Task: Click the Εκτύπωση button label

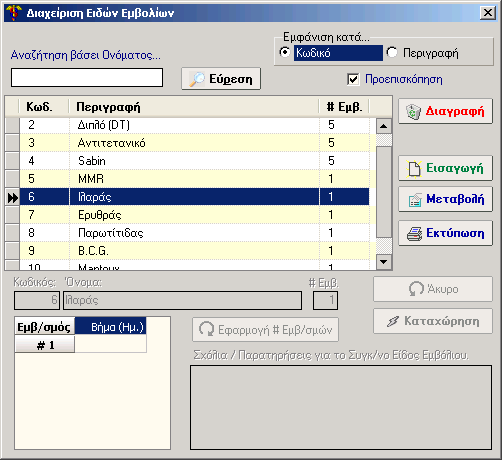Action: 455,233
